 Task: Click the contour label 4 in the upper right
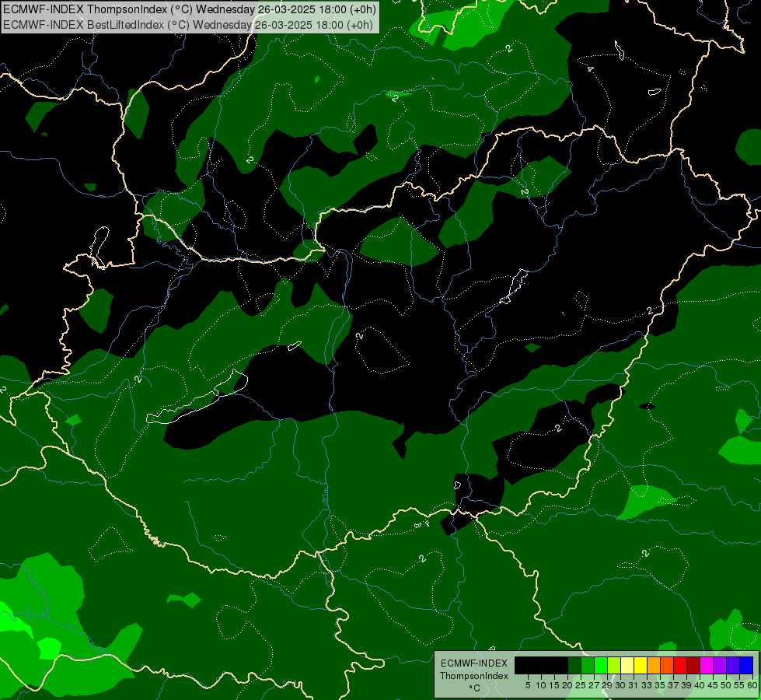[x=590, y=69]
